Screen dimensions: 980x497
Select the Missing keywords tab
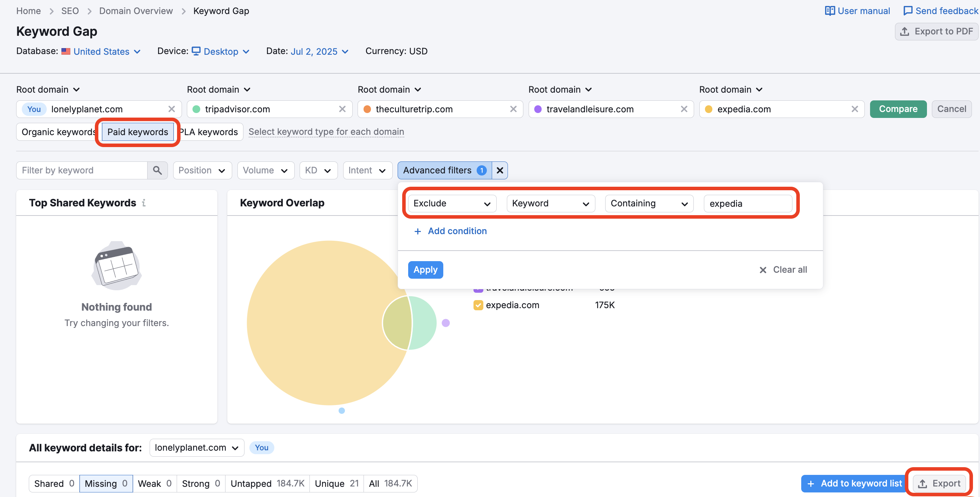106,483
